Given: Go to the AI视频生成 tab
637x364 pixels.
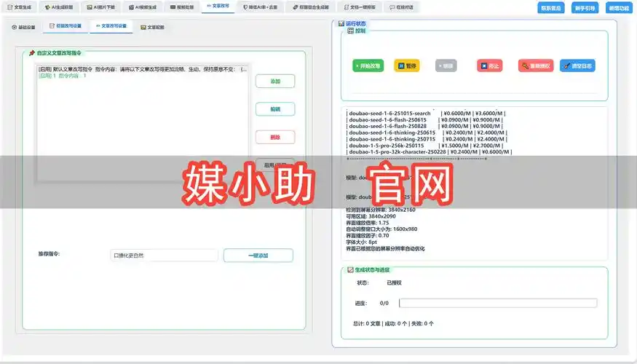Looking at the screenshot, I should (x=143, y=7).
